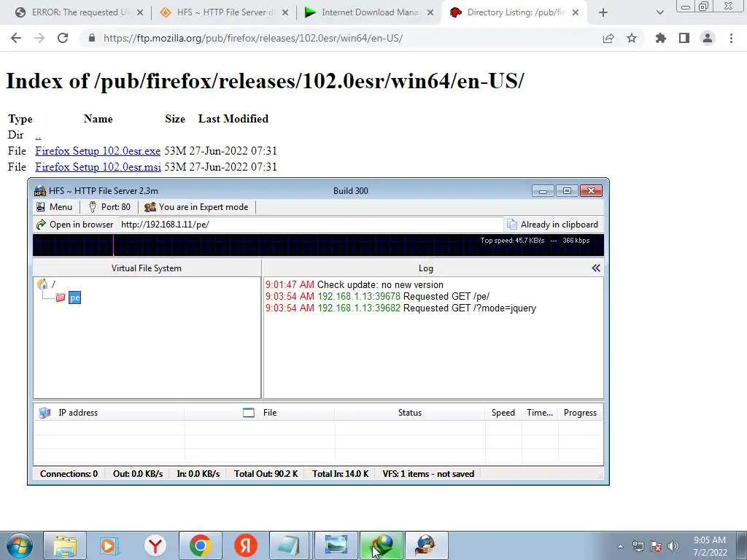Screen dimensions: 747x560
Task: Click the forward navigation arrow in Chrome
Action: (x=39, y=38)
